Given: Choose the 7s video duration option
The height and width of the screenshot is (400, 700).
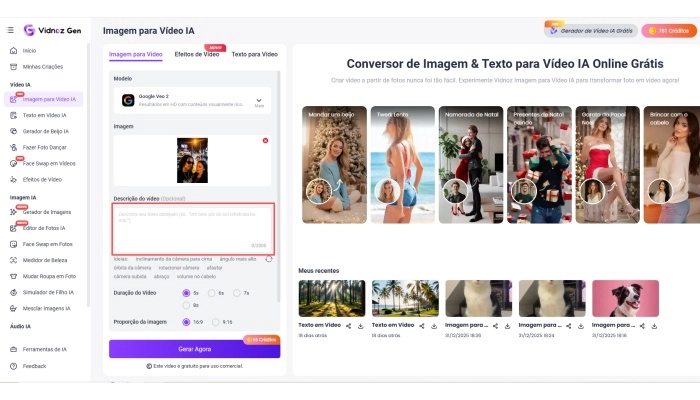Looking at the screenshot, I should [x=237, y=293].
